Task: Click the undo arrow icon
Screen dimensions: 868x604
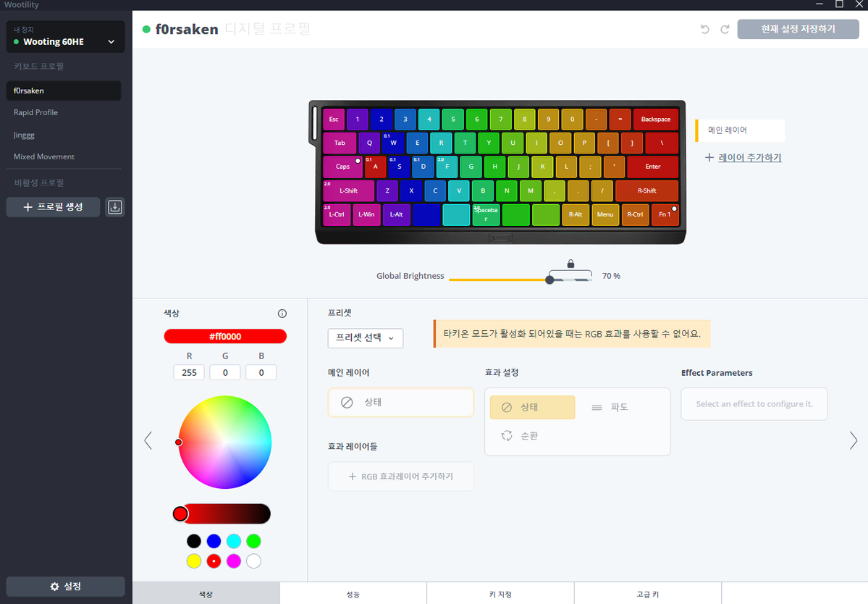Action: pyautogui.click(x=704, y=30)
